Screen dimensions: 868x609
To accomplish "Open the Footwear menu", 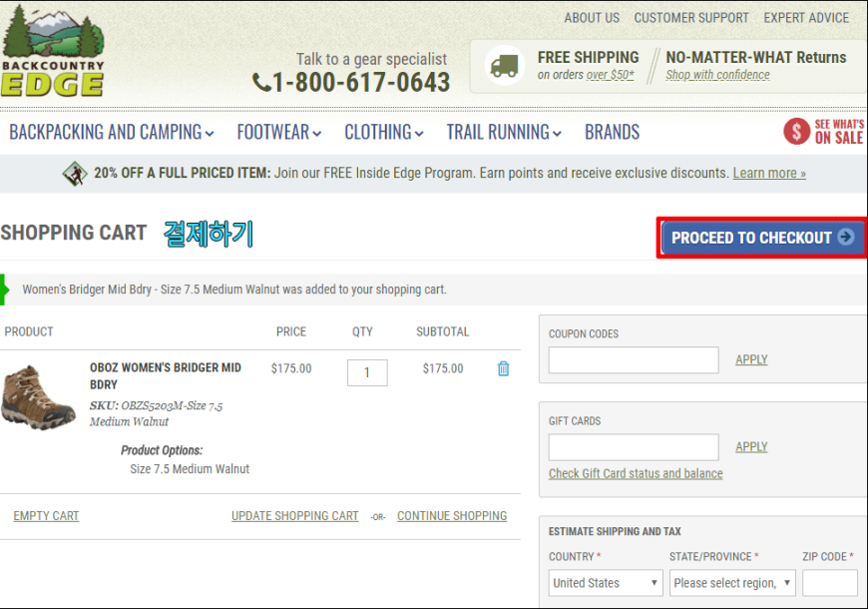I will pos(279,133).
